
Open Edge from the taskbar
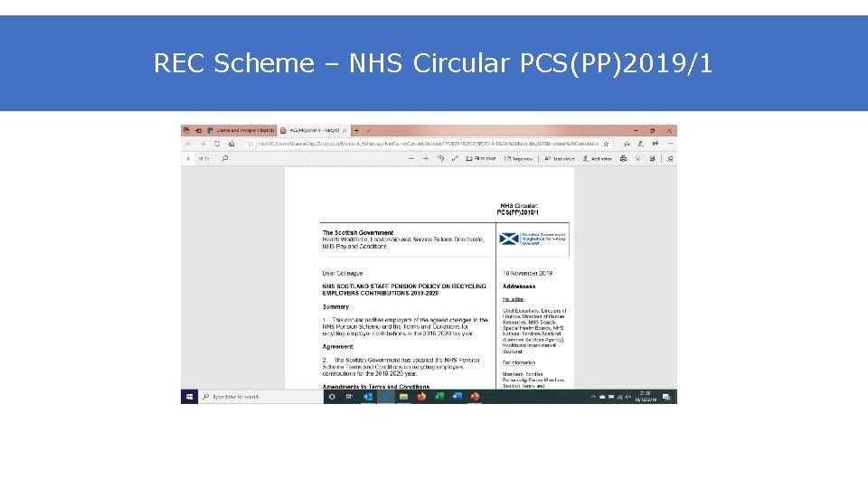[386, 397]
